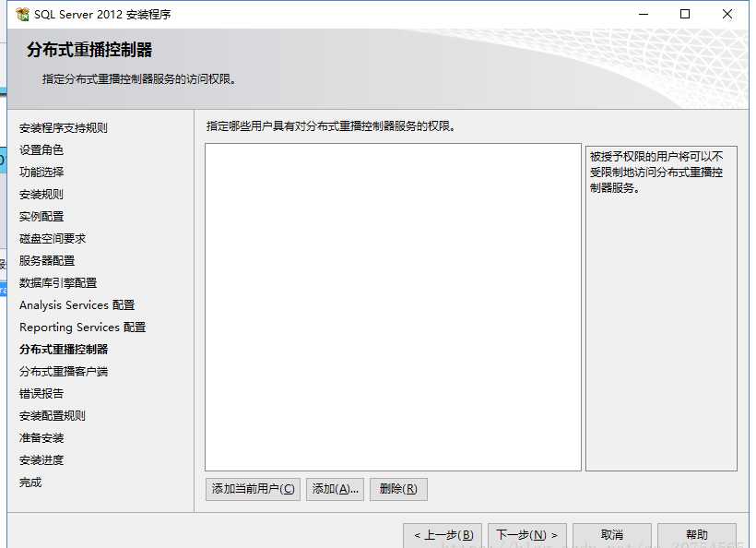Click the SQL Server installer title bar icon
Viewport: 756px width, 548px height.
(x=22, y=15)
